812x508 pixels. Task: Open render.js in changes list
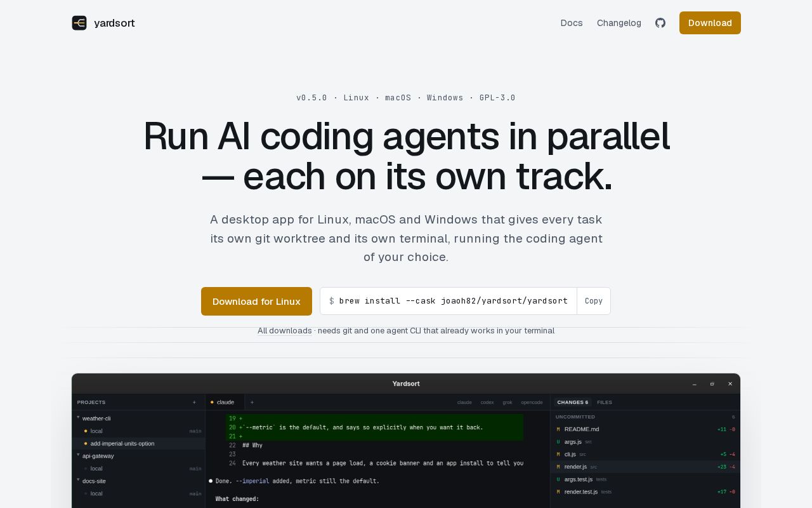(x=645, y=467)
